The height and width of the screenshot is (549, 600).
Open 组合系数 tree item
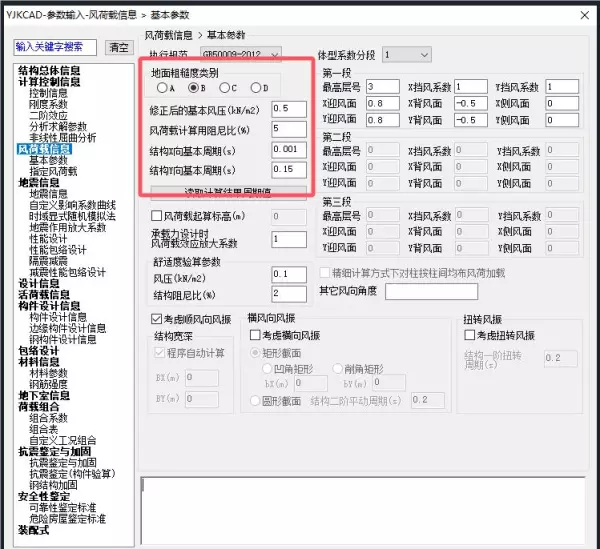click(x=48, y=418)
